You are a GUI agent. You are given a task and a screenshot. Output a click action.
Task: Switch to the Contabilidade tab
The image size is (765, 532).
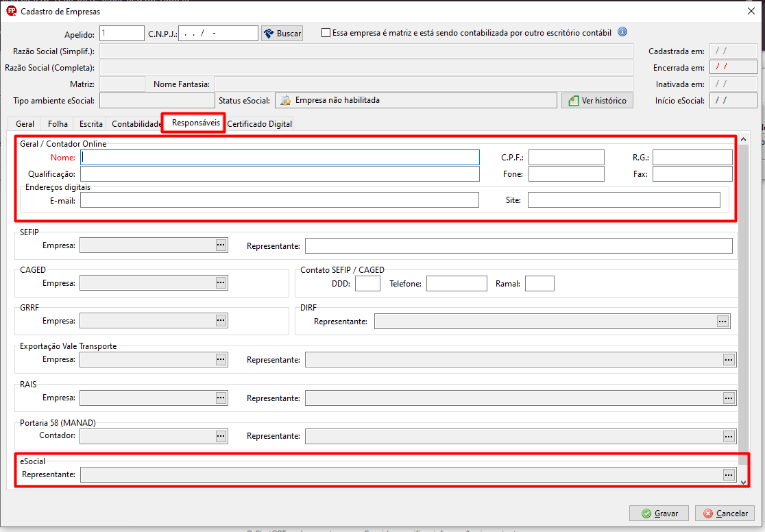tap(136, 124)
